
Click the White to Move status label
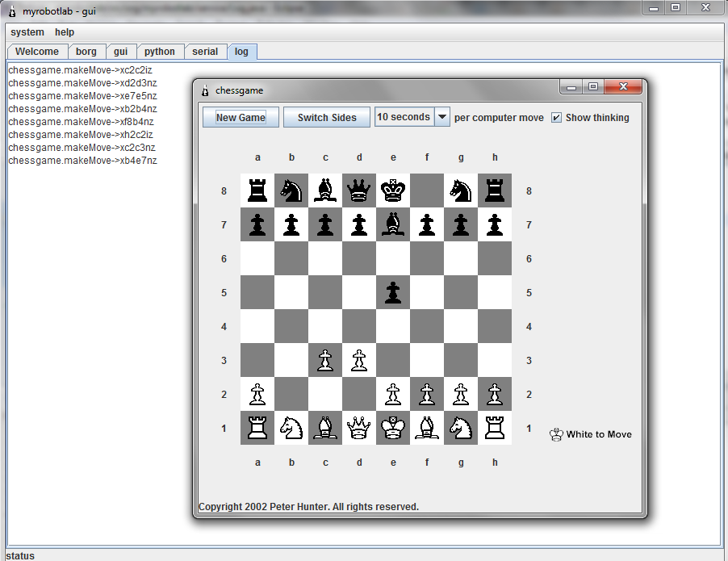point(591,434)
